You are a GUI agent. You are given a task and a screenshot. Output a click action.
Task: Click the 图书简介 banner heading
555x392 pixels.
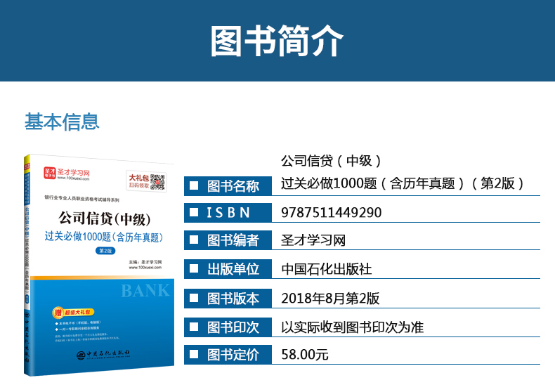click(x=277, y=41)
